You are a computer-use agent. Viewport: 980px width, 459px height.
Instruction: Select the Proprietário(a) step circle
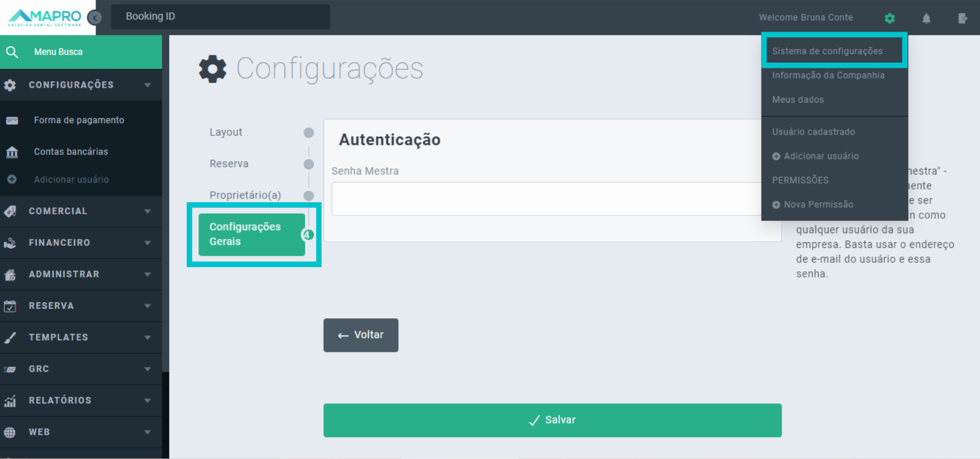(309, 196)
